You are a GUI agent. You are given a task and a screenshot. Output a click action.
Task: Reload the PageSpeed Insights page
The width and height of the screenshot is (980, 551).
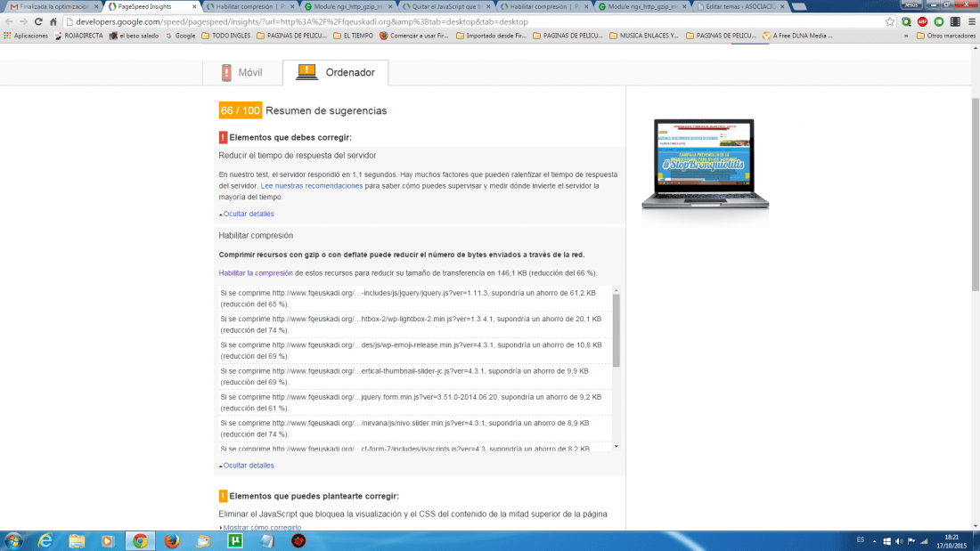38,21
